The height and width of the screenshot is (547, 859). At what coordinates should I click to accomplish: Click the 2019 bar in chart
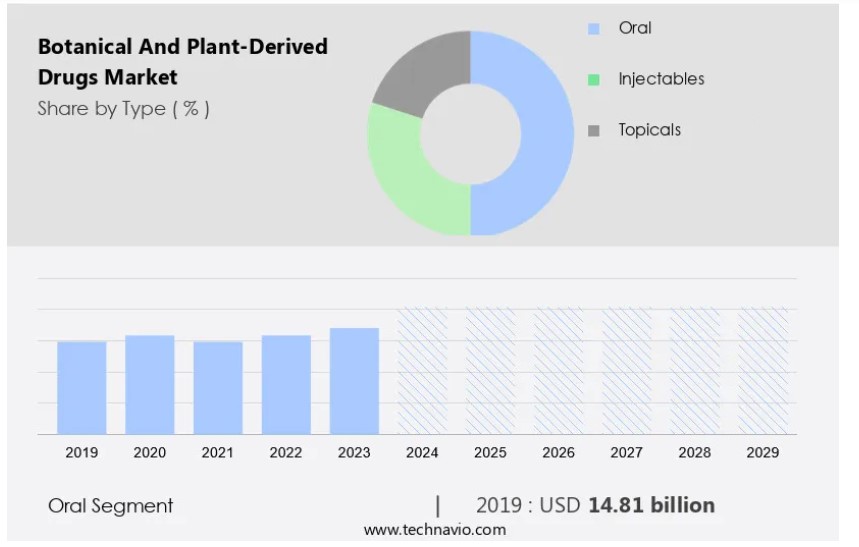pyautogui.click(x=82, y=388)
